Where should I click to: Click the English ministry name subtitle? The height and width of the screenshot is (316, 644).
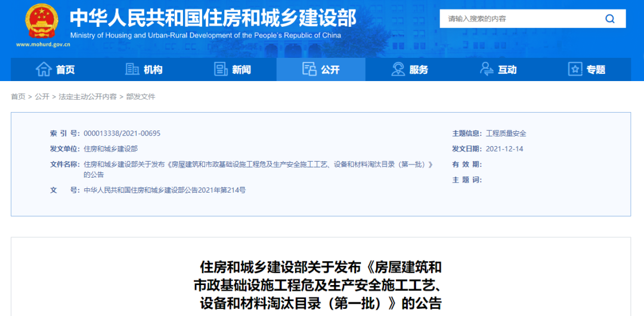[x=205, y=35]
